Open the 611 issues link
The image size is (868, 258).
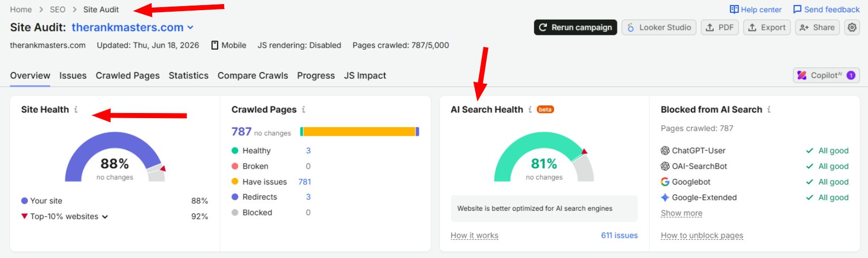point(619,235)
